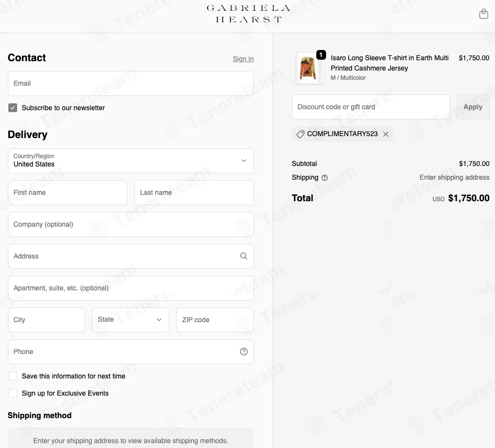Image resolution: width=495 pixels, height=448 pixels.
Task: Click the shipping info question icon
Action: [325, 178]
